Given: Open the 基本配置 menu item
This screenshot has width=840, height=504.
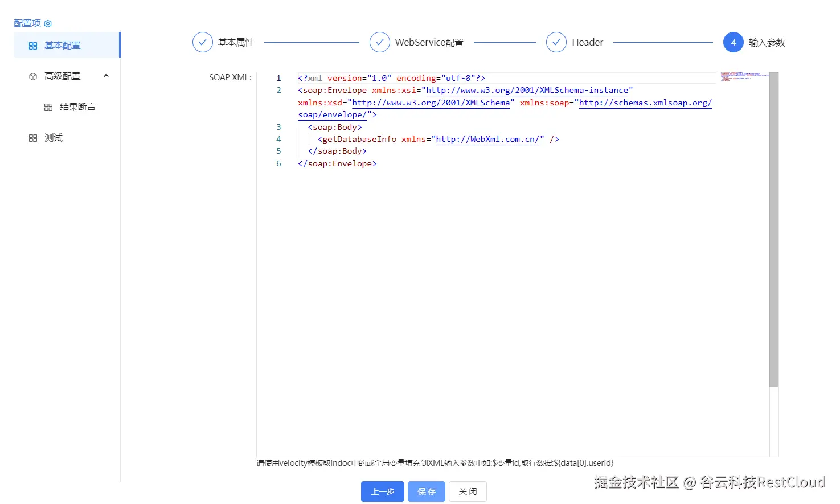Looking at the screenshot, I should tap(67, 45).
